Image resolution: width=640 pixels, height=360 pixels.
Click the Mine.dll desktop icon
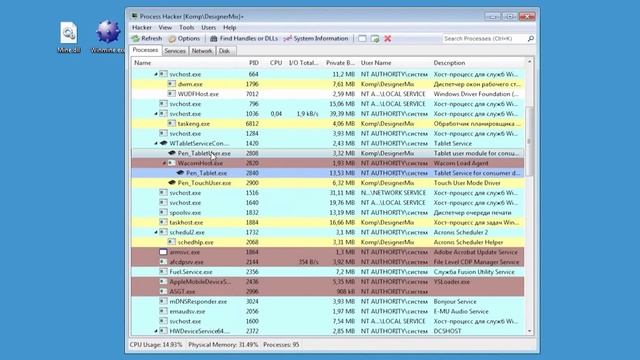point(69,37)
